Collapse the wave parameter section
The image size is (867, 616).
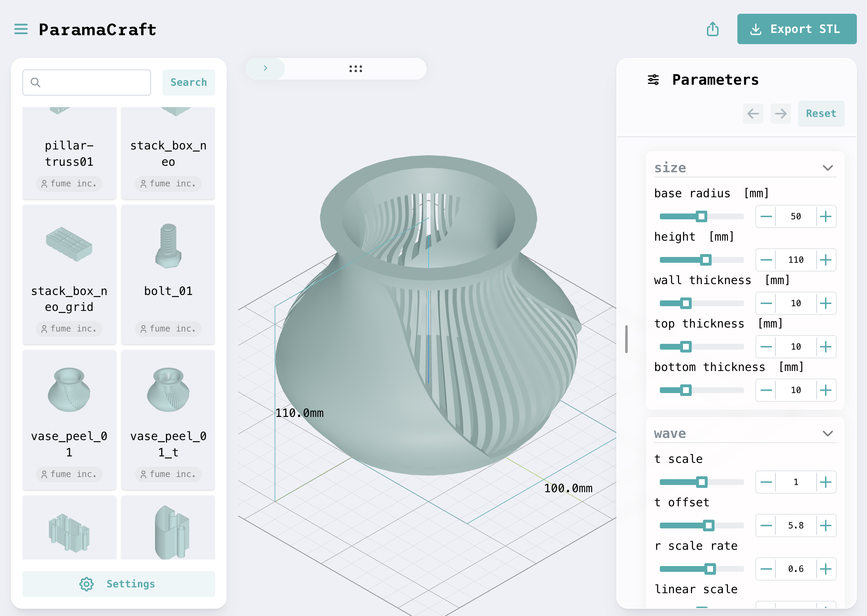(828, 434)
